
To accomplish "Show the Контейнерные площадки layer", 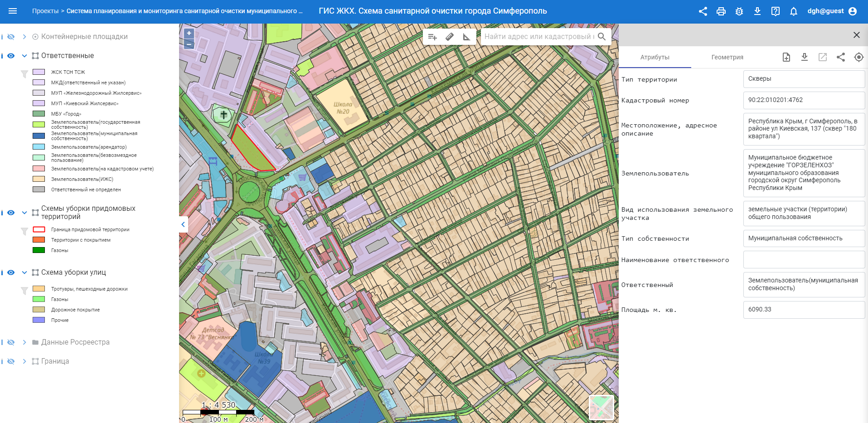I will tap(11, 37).
